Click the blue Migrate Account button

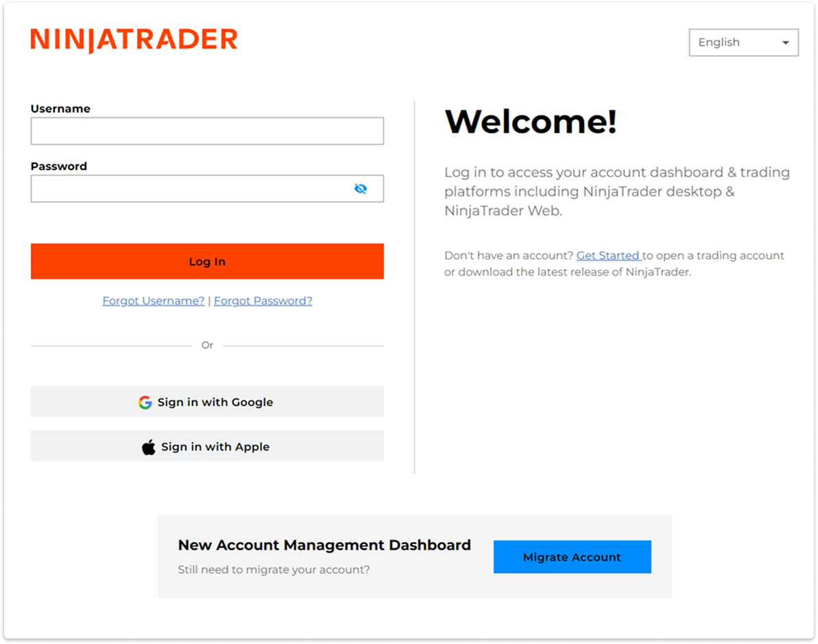573,557
